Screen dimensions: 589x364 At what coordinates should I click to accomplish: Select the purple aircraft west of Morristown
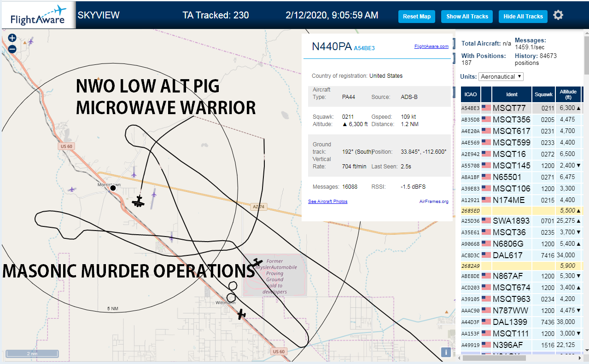click(x=72, y=189)
